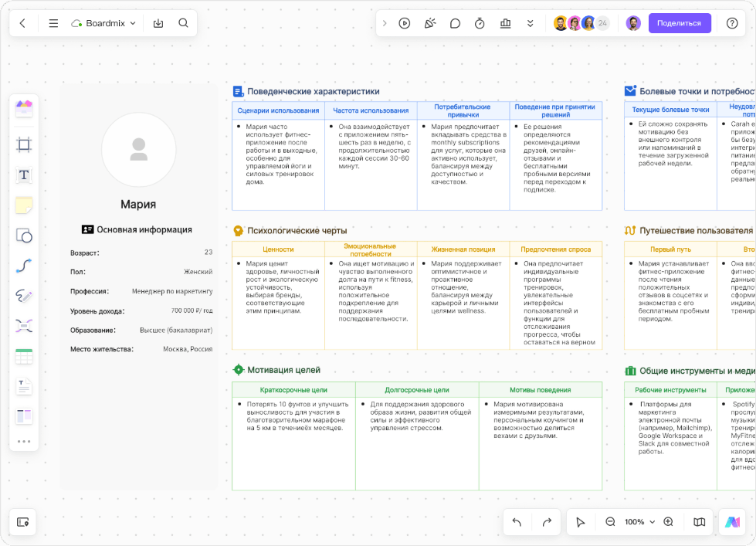Select the Долгосрочные цели column header

pos(417,390)
